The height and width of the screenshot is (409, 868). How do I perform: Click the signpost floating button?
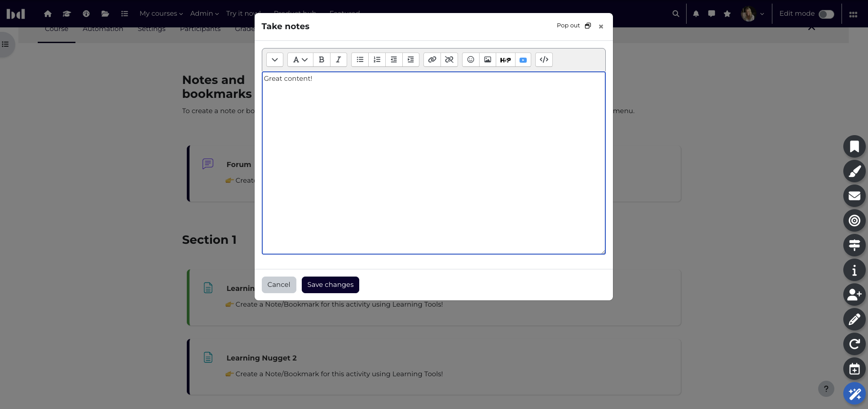pos(855,245)
